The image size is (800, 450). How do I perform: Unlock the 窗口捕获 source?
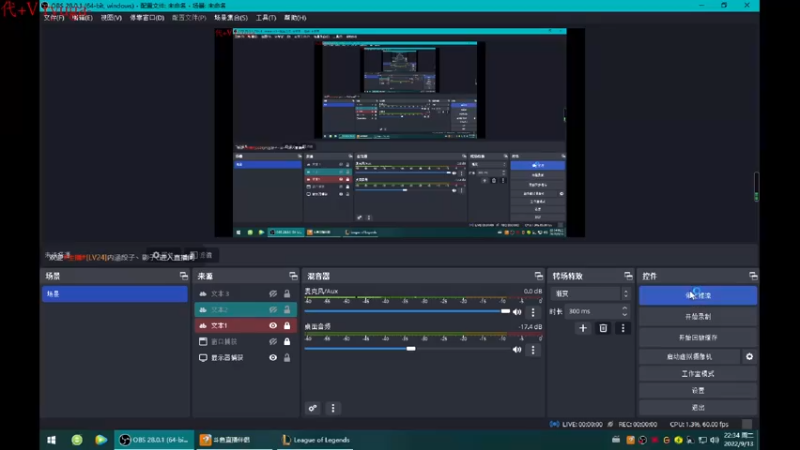[x=287, y=341]
